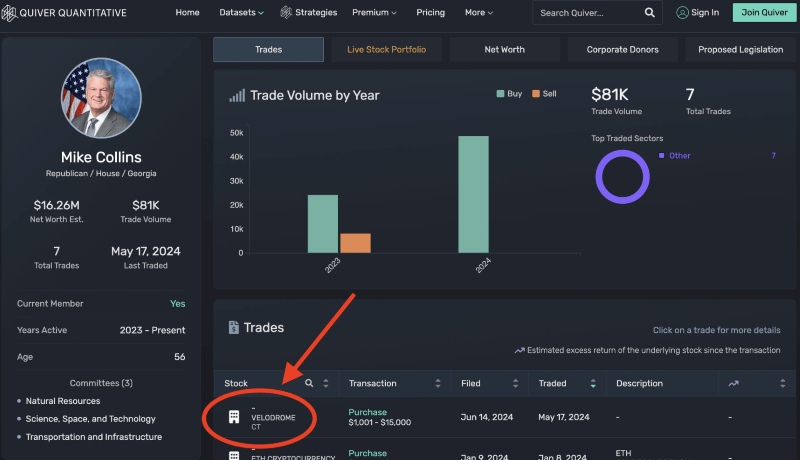Open the Datasets dropdown menu
Screen dimensions: 800x460
click(241, 12)
